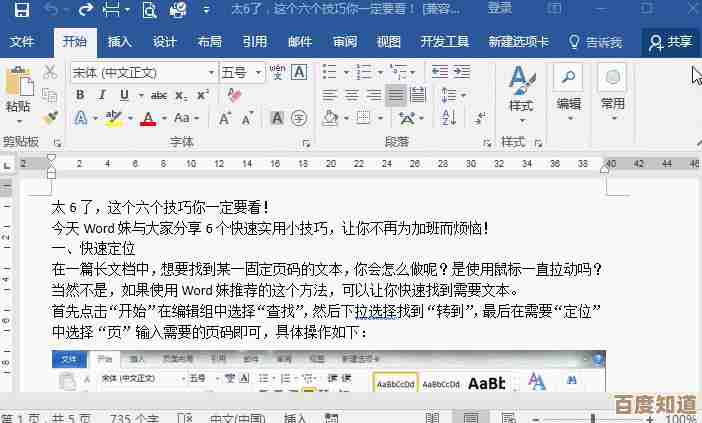
Task: Click the Redo arrow icon
Action: tap(85, 9)
